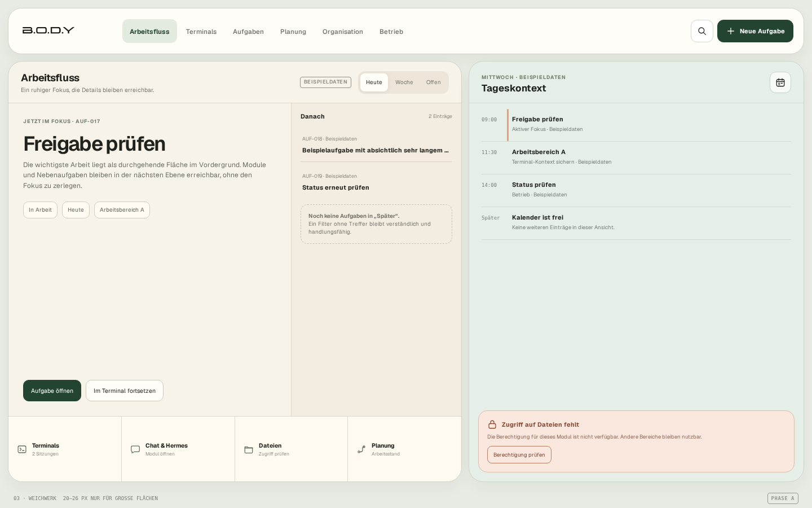Screen dimensions: 812x508
Task: Open the Aufgaben nav tab
Action: click(x=248, y=31)
